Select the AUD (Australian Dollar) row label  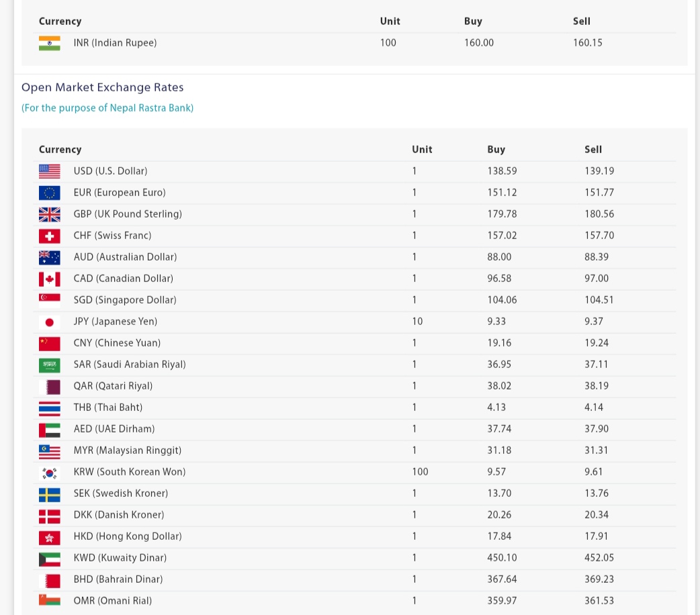125,257
